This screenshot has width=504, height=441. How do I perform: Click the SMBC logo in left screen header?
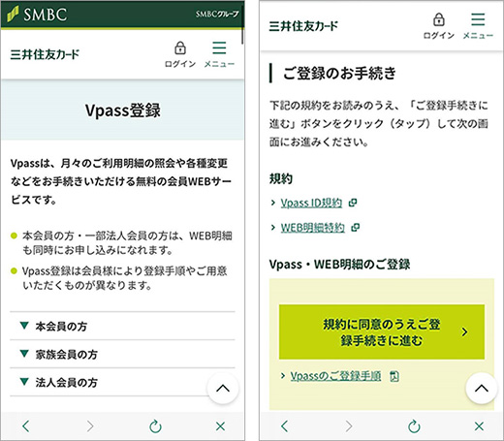pos(37,15)
